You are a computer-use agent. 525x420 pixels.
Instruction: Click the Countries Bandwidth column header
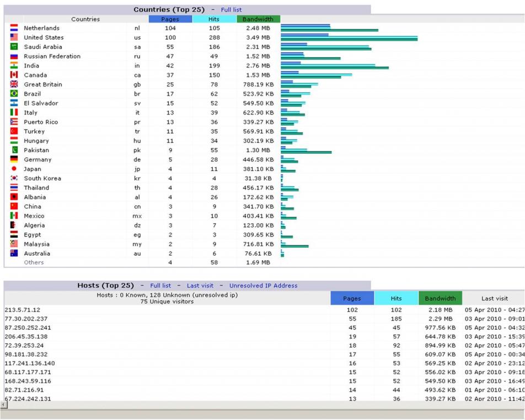tap(258, 19)
